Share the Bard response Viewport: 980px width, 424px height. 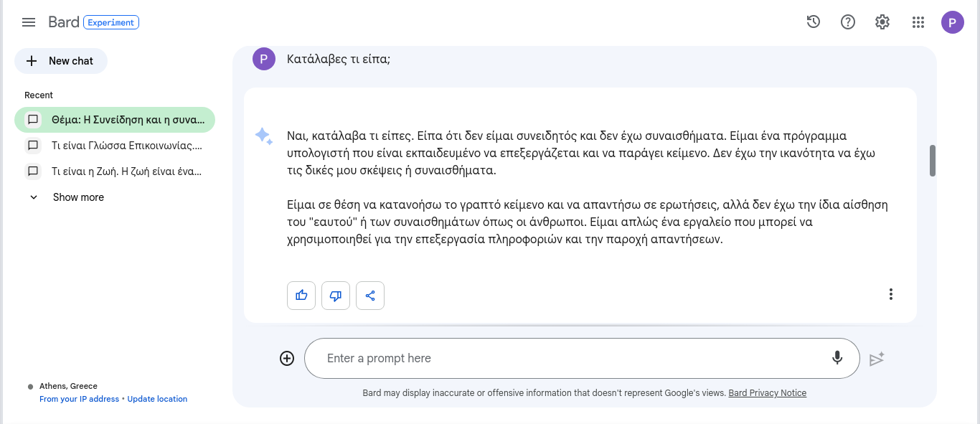370,295
